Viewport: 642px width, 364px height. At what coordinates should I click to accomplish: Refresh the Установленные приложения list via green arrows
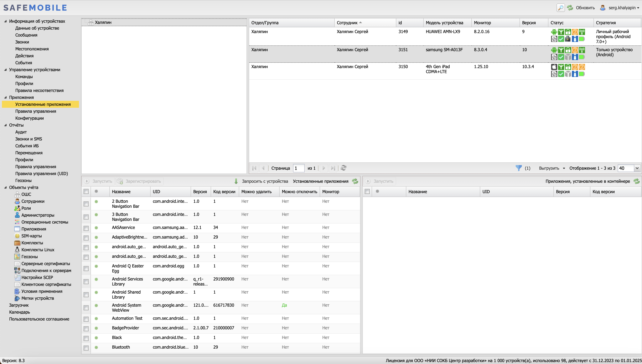tap(355, 181)
